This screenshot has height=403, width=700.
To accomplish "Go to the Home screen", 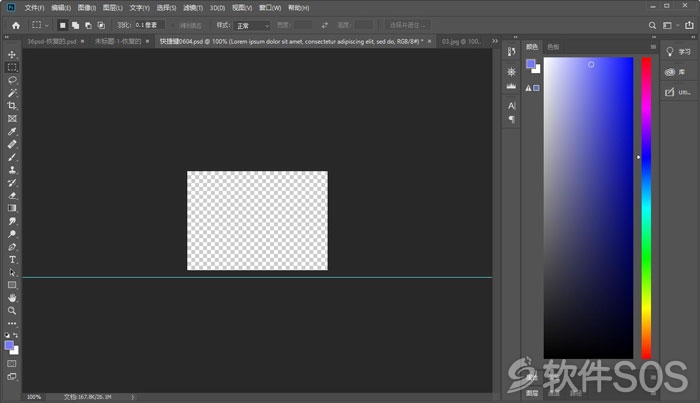I will pyautogui.click(x=16, y=25).
